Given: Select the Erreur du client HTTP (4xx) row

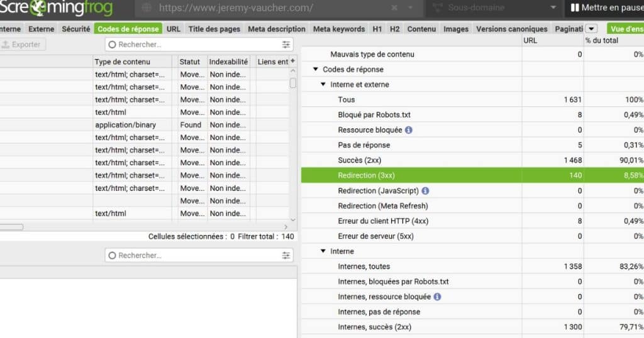Looking at the screenshot, I should click(472, 221).
